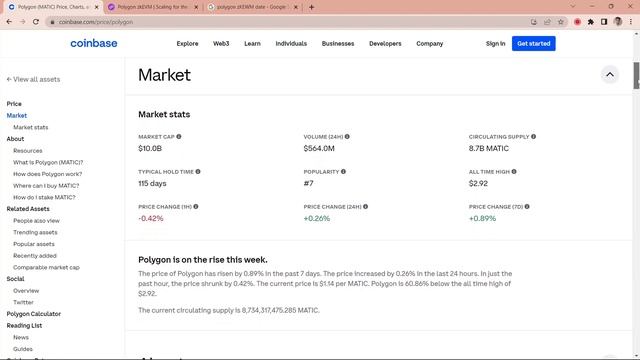The height and width of the screenshot is (360, 640).
Task: Click the Get started button
Action: point(533,44)
